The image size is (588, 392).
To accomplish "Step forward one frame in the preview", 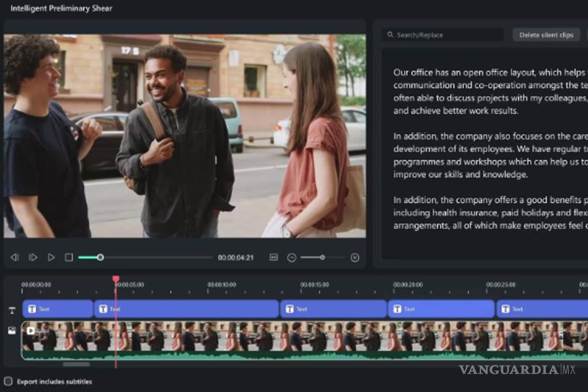I will click(x=33, y=257).
